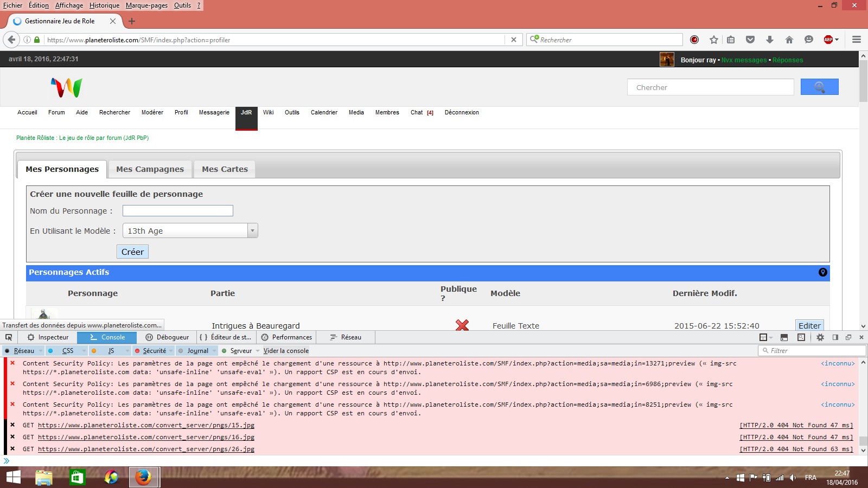Click Vider la console button
Screen dimensions: 868x488
click(286, 351)
